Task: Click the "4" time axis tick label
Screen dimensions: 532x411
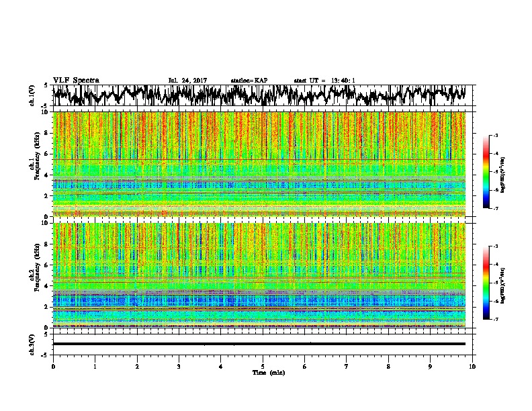Action: coord(221,367)
